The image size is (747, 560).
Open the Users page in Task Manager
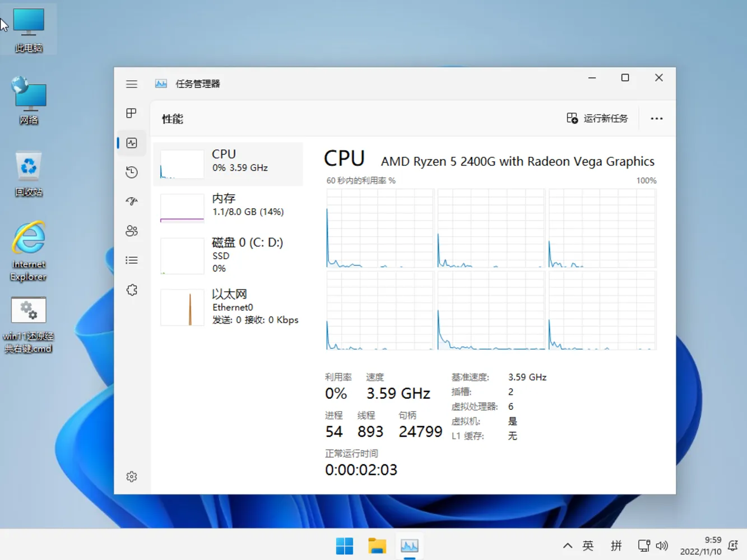(x=131, y=230)
